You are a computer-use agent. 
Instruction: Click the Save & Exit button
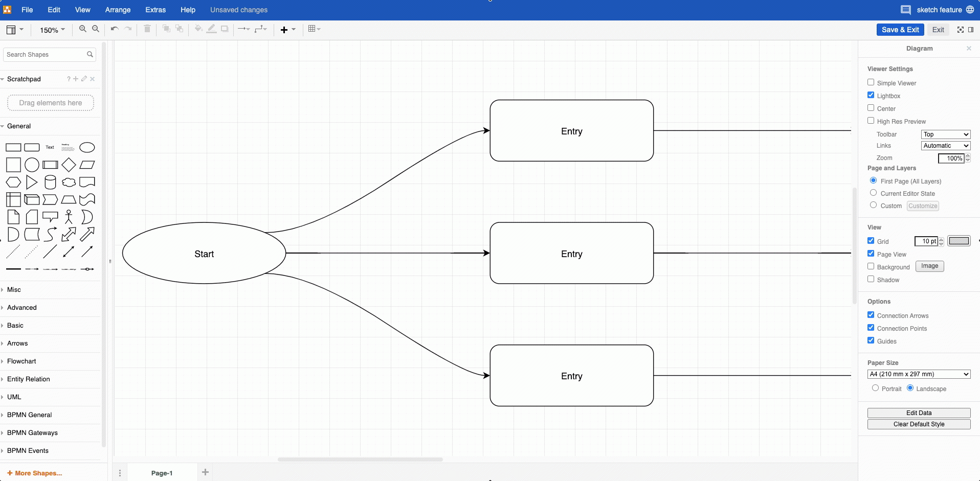point(900,30)
